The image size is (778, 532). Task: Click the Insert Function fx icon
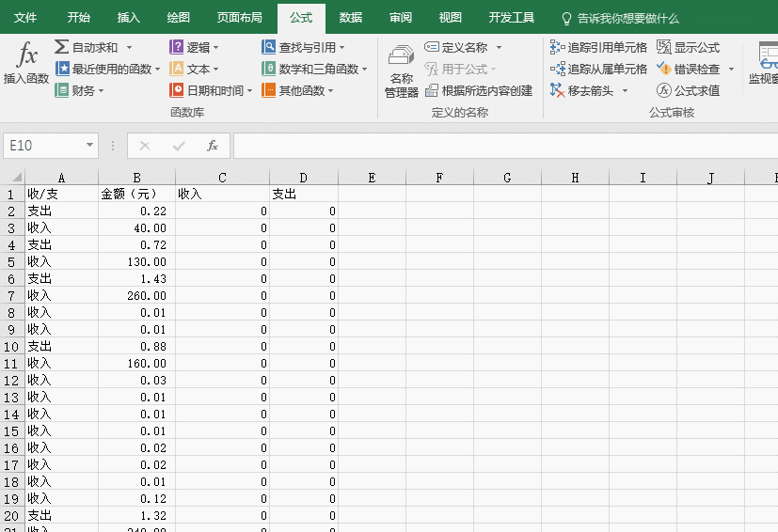[26, 55]
